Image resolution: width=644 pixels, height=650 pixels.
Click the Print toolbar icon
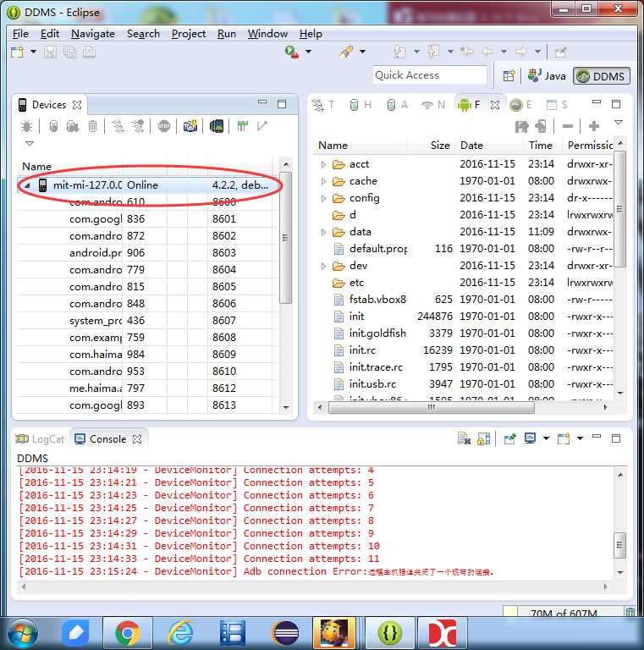point(89,52)
